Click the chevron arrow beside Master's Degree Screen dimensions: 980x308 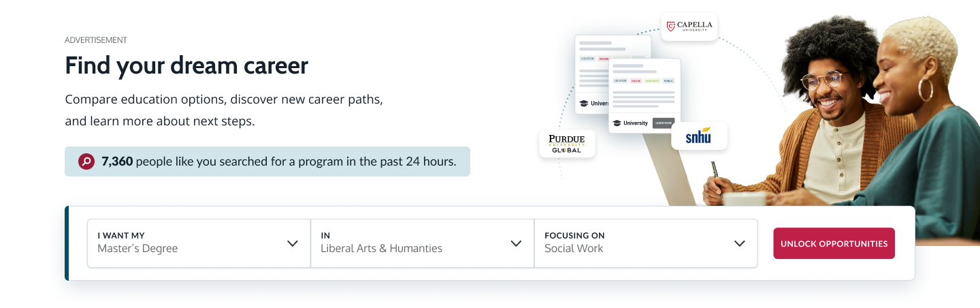pos(293,243)
